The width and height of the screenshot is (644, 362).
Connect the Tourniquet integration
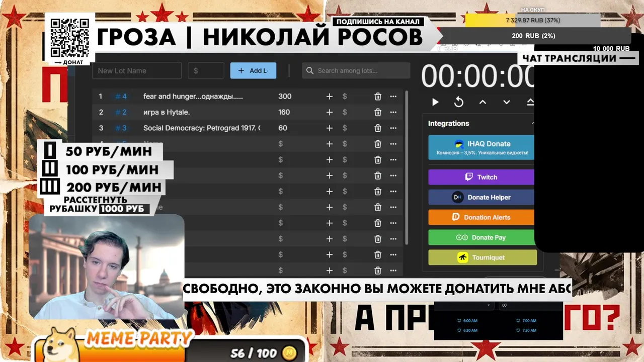482,257
